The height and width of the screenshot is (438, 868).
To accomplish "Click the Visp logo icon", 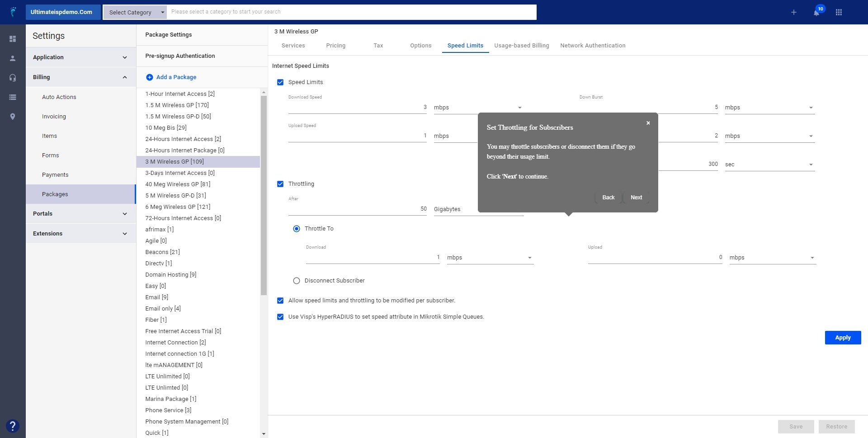I will click(13, 12).
